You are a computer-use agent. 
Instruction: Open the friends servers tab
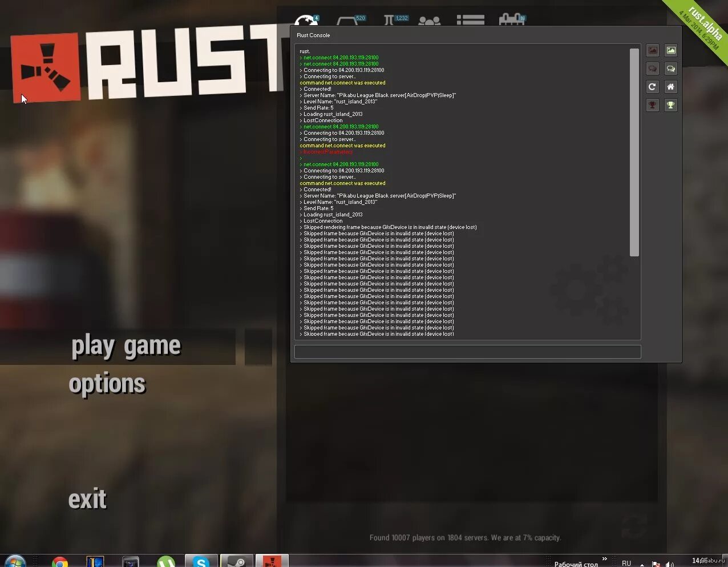[x=429, y=21]
